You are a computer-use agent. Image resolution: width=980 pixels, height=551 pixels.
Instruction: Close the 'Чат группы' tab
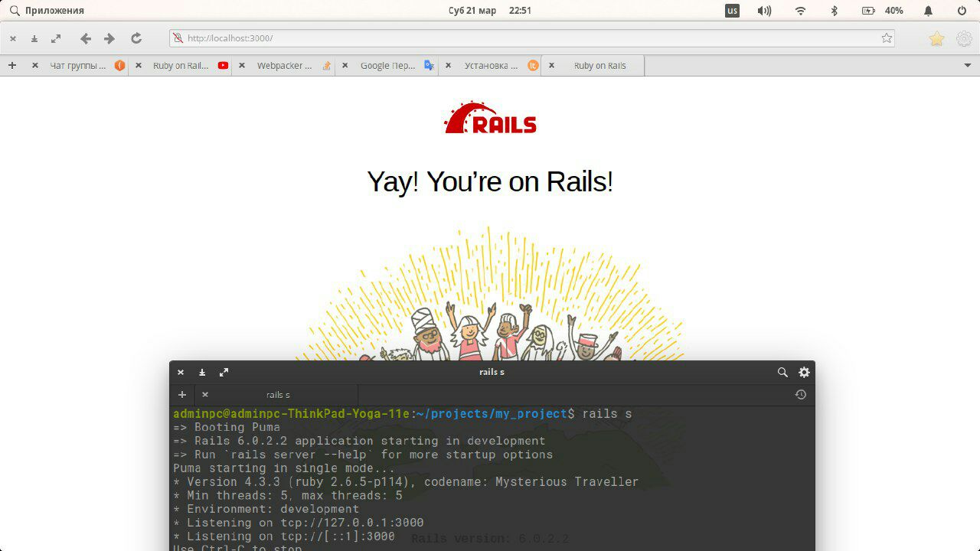pyautogui.click(x=35, y=66)
